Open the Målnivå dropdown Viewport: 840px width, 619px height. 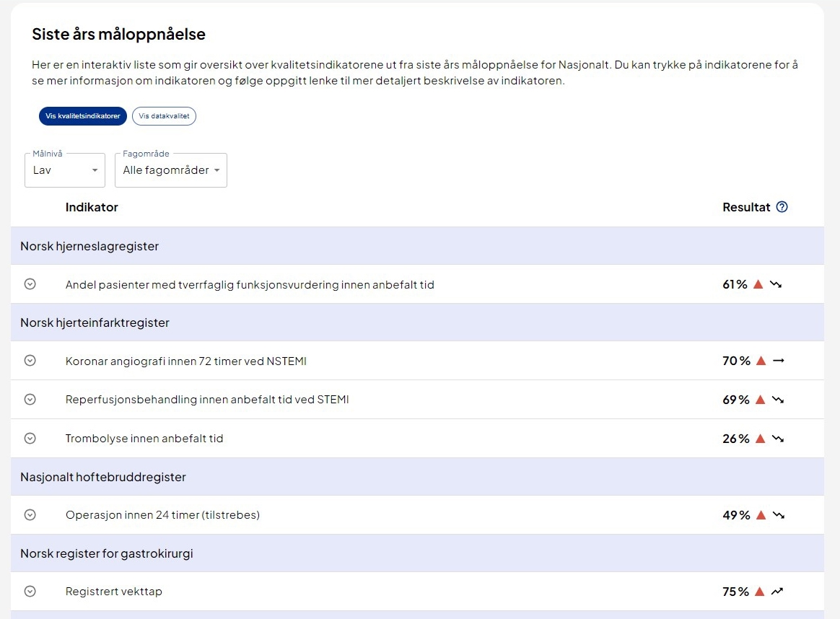tap(65, 170)
